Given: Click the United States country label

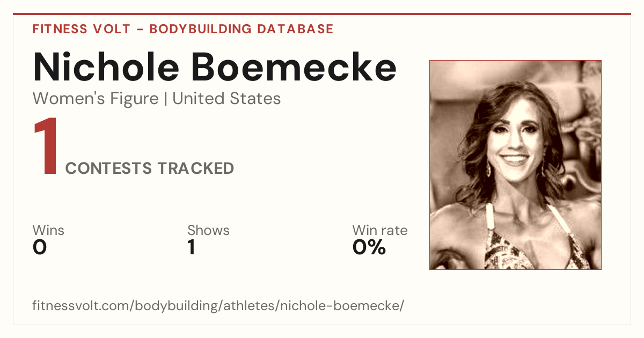Looking at the screenshot, I should click(x=226, y=99).
